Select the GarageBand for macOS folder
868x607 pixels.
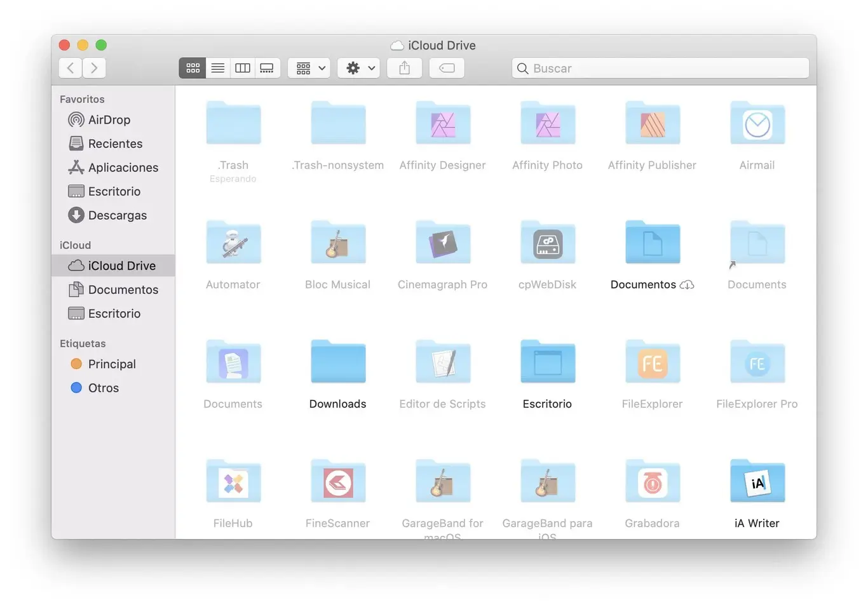pyautogui.click(x=443, y=481)
